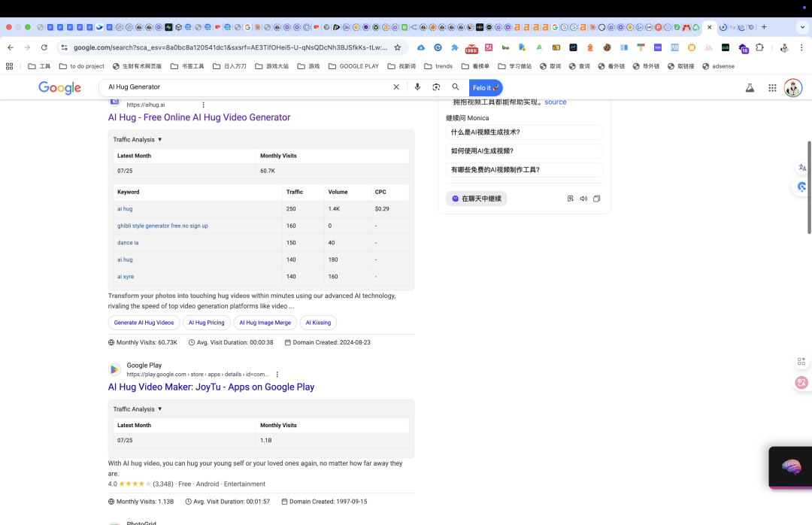Bookmark this page with star icon
Screen dimensions: 812x525
(397, 47)
